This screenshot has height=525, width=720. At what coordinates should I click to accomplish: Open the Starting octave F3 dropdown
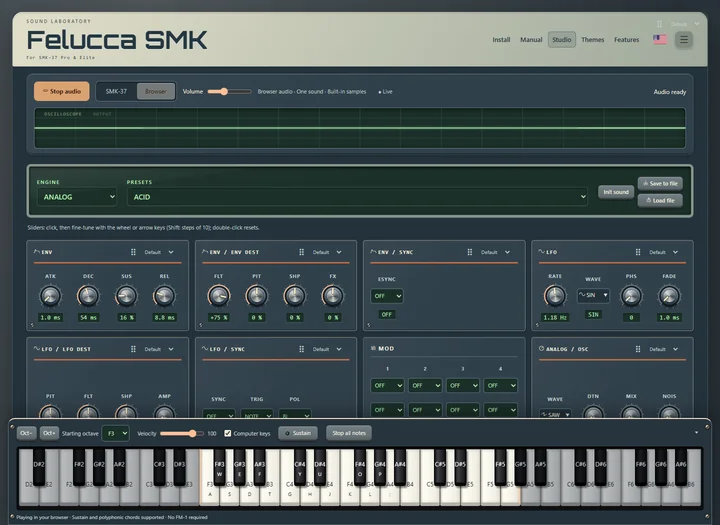tap(115, 433)
